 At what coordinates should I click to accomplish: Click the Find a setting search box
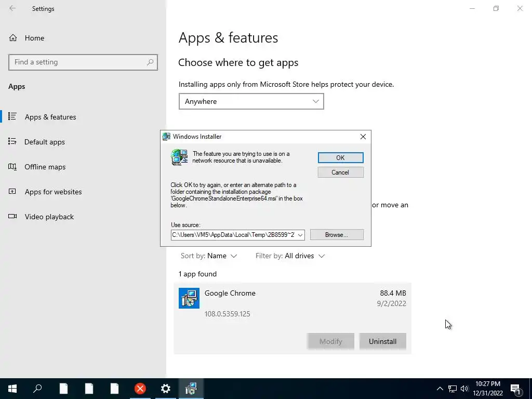click(x=83, y=62)
